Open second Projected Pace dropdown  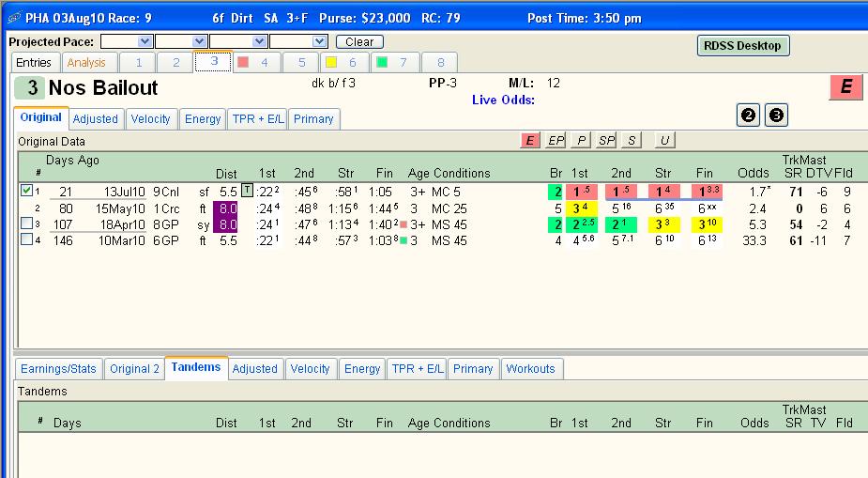199,41
